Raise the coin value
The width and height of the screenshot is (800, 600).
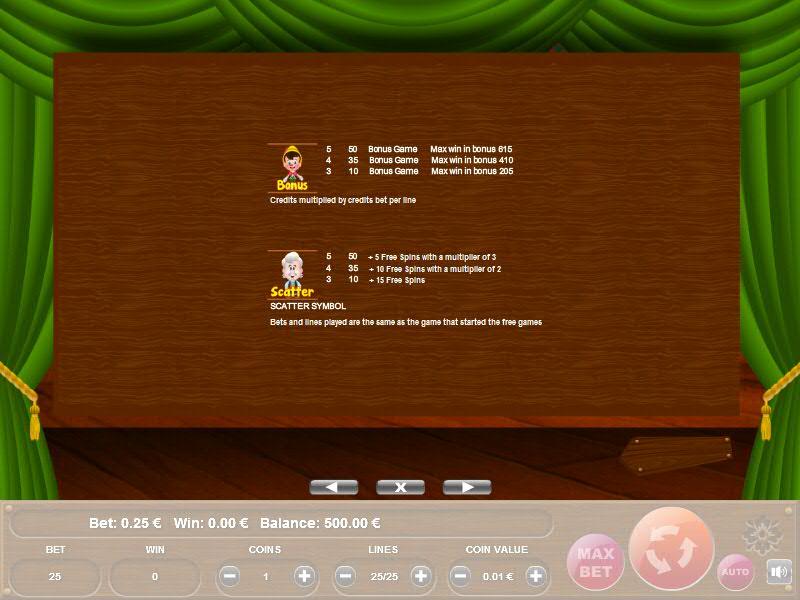click(536, 576)
